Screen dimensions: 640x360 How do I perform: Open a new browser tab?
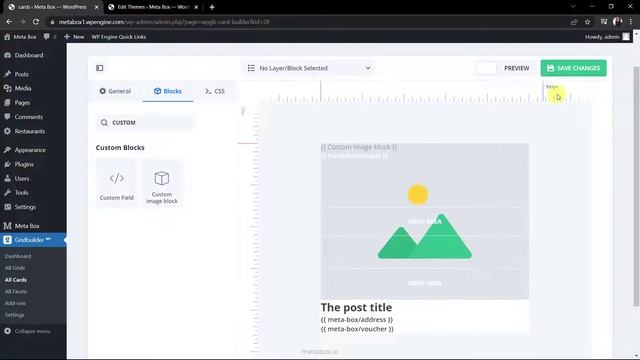coord(212,7)
